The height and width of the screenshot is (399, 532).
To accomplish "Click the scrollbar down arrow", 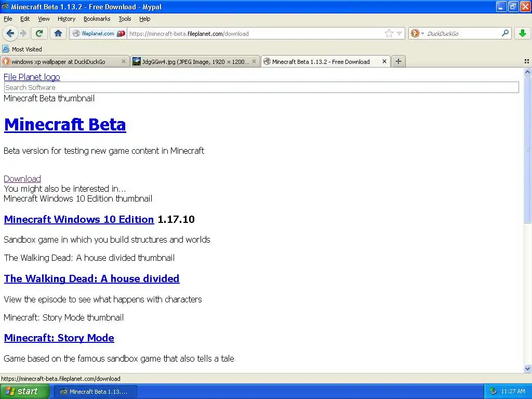I will 527,368.
